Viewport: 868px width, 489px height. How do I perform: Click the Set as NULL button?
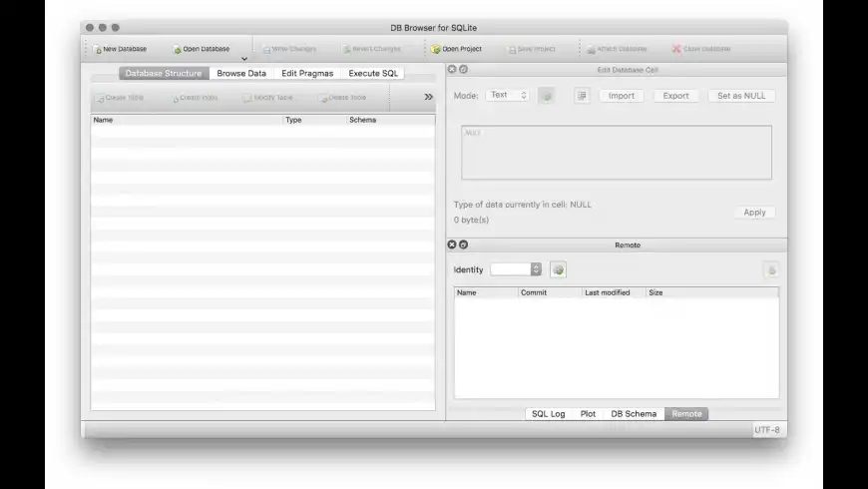(741, 96)
